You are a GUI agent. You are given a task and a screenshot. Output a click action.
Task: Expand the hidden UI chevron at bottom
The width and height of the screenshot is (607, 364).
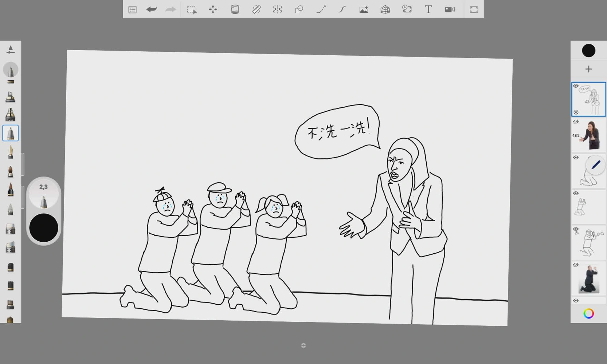click(x=303, y=345)
